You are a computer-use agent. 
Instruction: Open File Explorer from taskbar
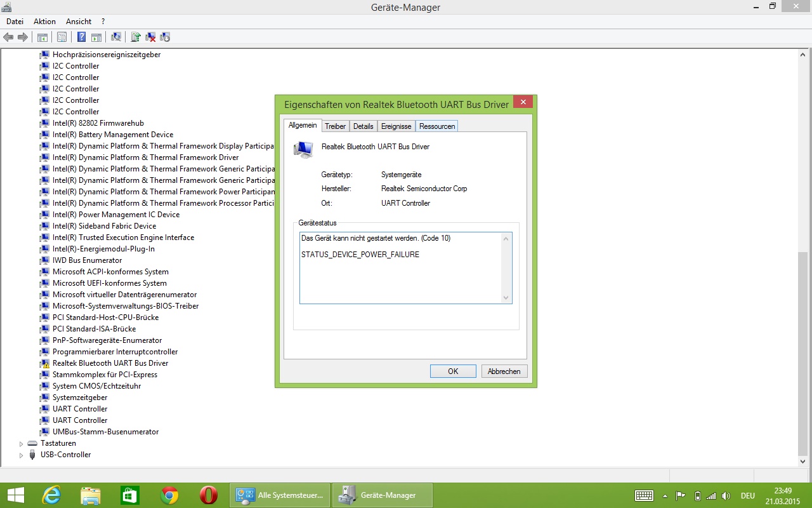(x=91, y=495)
